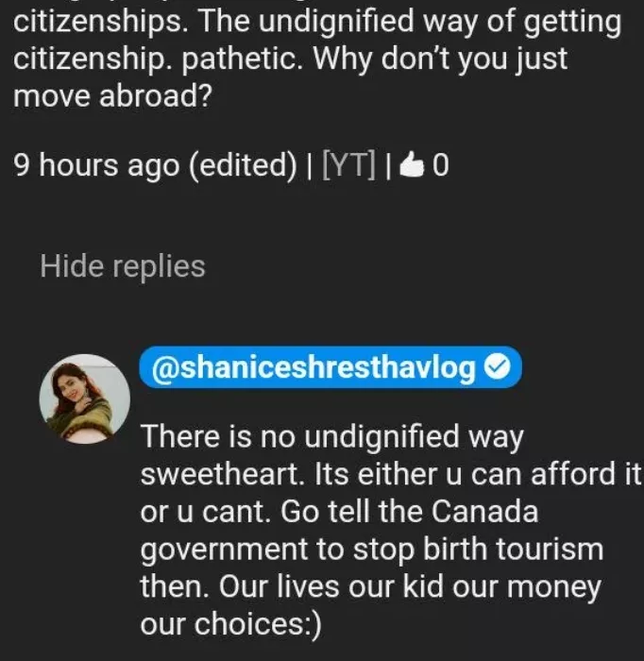
Task: Click the "Why don't you just" line
Action: pyautogui.click(x=440, y=59)
